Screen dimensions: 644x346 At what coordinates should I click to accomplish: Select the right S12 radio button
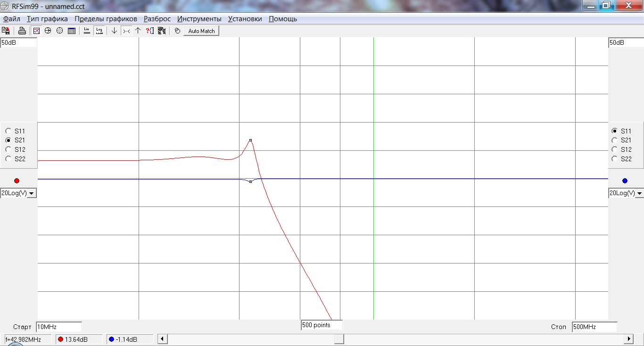click(x=614, y=149)
